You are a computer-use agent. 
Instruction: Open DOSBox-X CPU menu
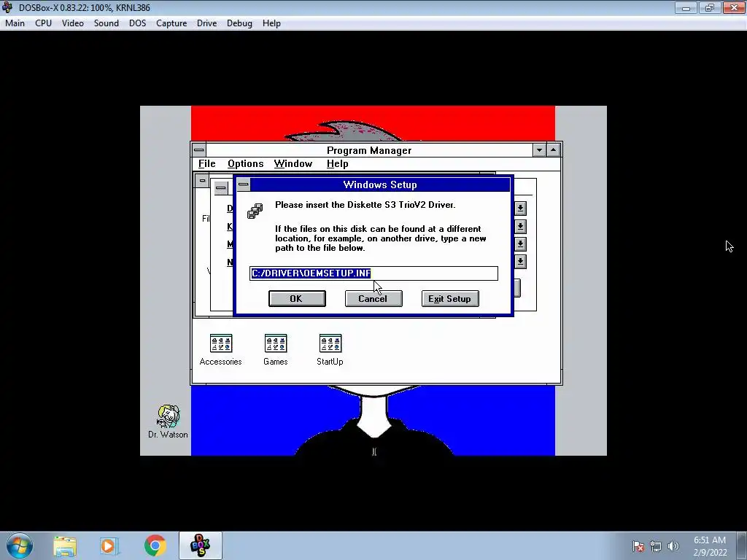tap(43, 23)
